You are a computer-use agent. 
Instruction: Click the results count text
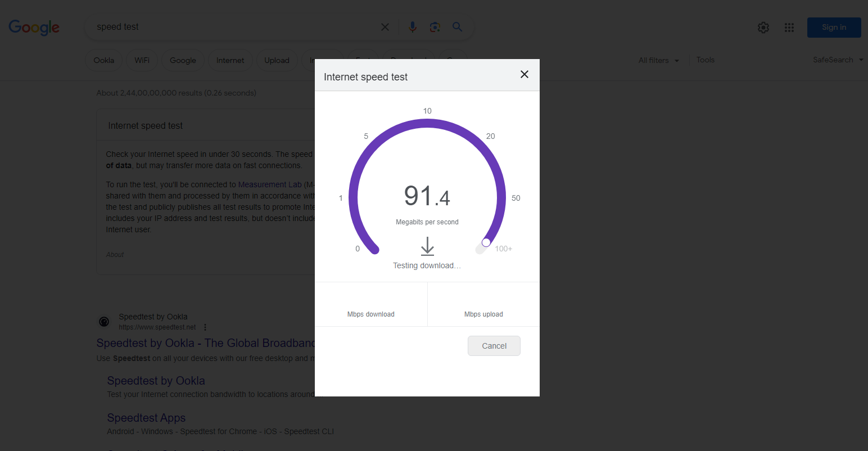pos(177,93)
